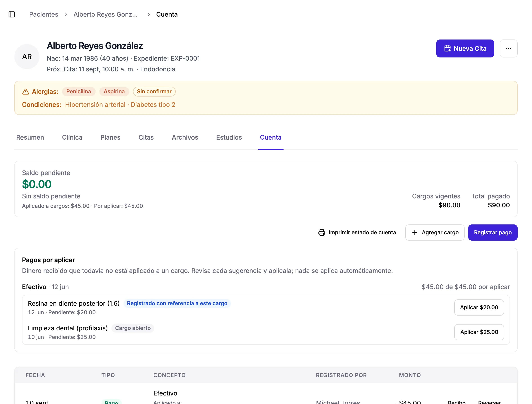Image resolution: width=532 pixels, height=404 pixels.
Task: Switch to the Resumen tab
Action: click(x=30, y=137)
